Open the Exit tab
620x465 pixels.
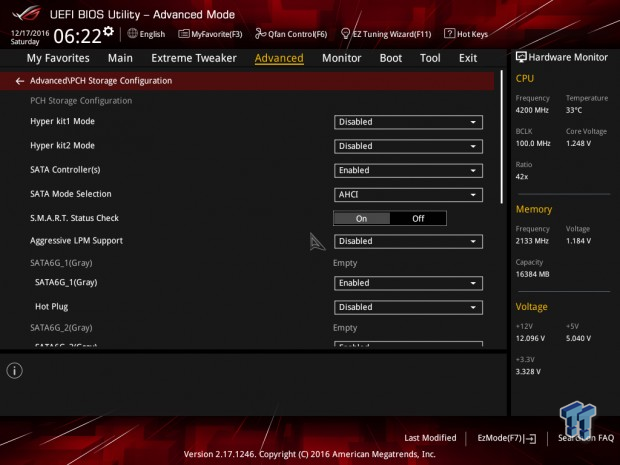tap(468, 58)
